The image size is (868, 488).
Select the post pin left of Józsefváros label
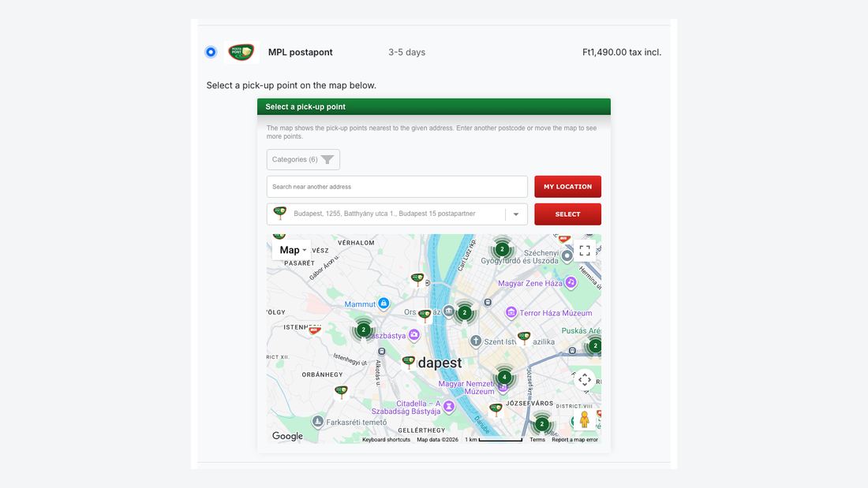click(x=496, y=409)
